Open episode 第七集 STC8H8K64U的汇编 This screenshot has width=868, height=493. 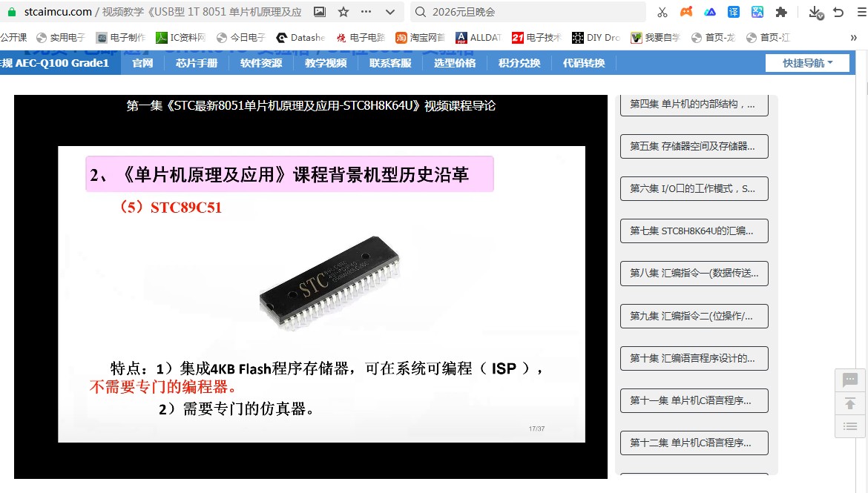pyautogui.click(x=693, y=231)
